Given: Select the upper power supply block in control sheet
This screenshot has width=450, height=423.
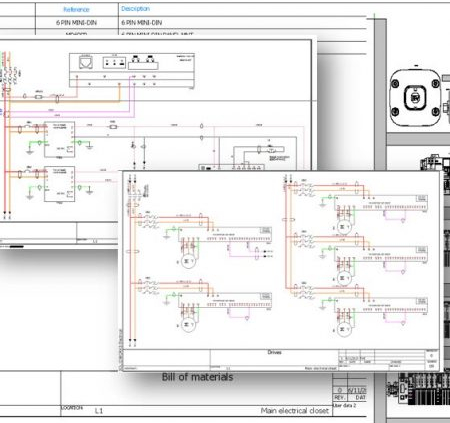Looking at the screenshot, I should 59,139.
